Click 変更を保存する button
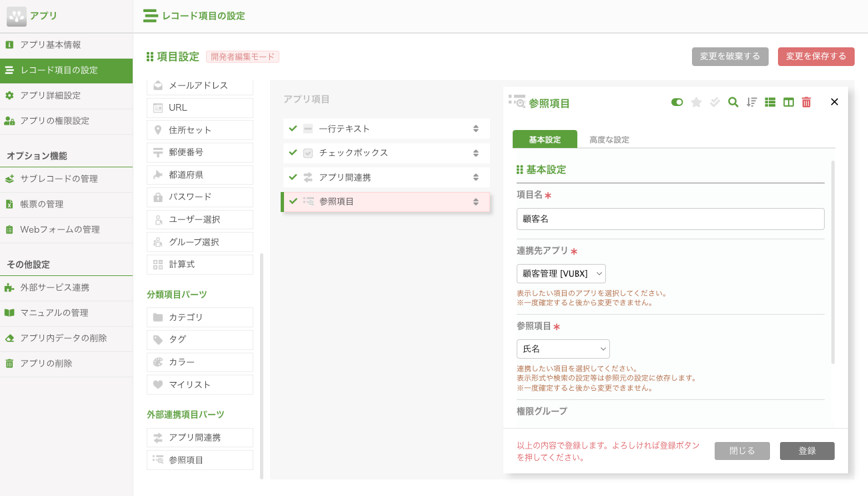The width and height of the screenshot is (868, 496). [x=816, y=57]
